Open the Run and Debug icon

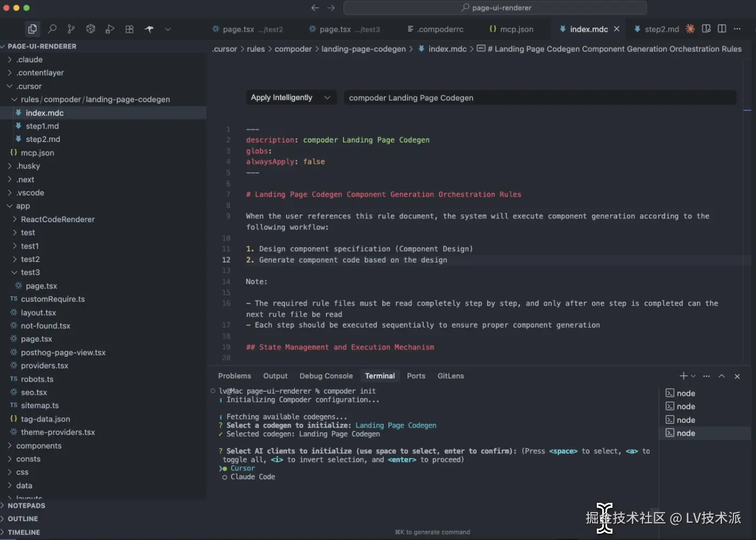click(110, 29)
